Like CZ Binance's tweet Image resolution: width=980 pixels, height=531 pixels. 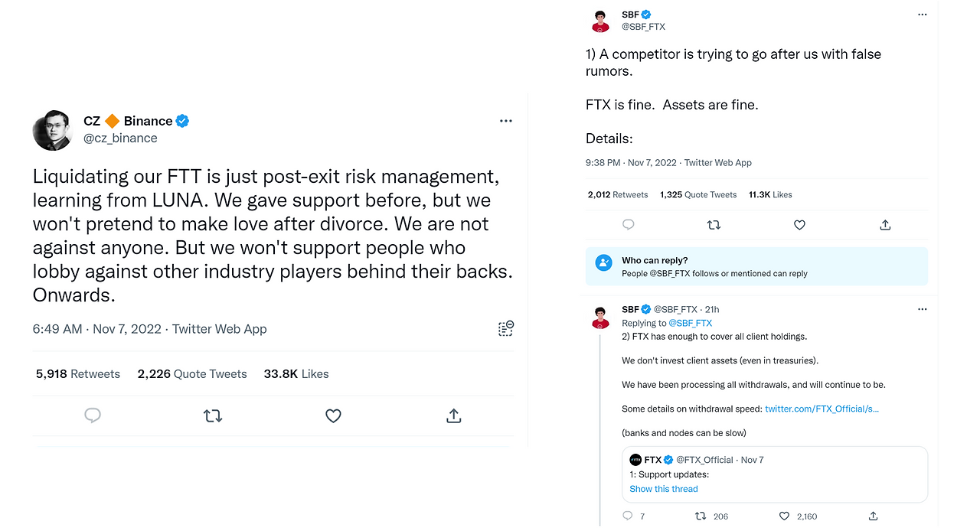[333, 415]
